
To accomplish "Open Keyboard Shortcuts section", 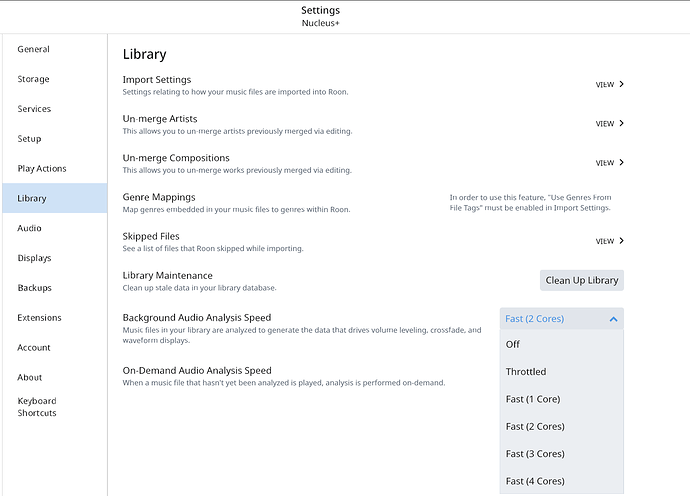I will (x=55, y=407).
